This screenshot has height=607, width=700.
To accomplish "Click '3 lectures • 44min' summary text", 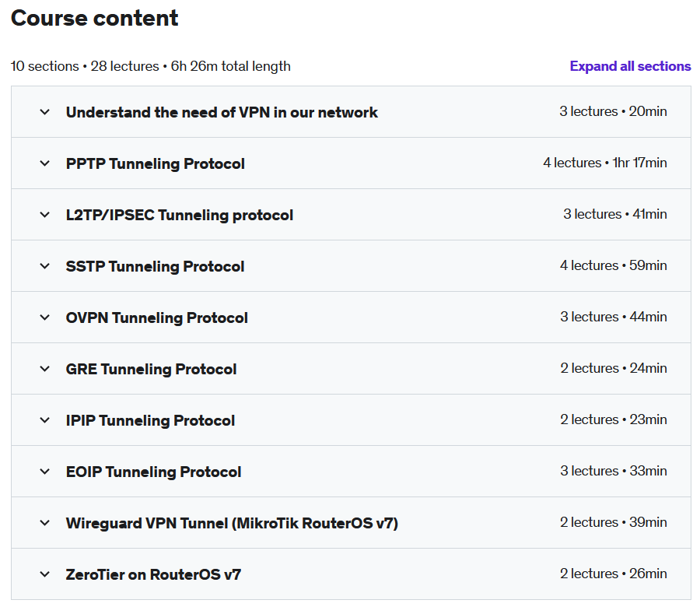I will 614,317.
